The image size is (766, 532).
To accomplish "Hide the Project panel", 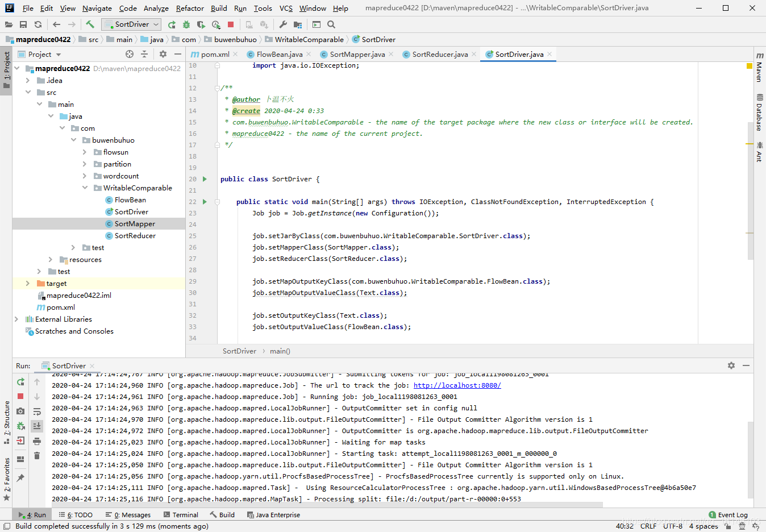I will coord(178,54).
